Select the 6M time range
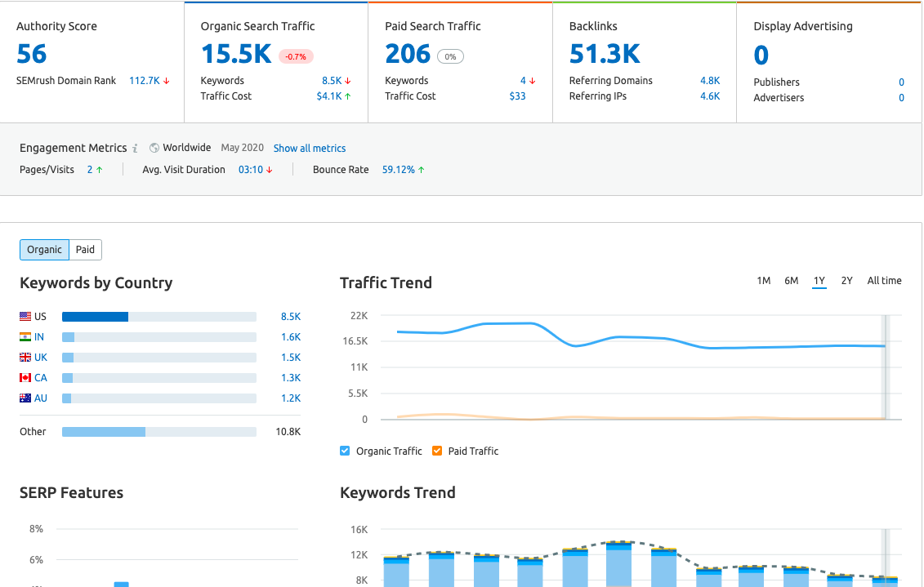Screen dimensions: 924x587 [x=792, y=281]
